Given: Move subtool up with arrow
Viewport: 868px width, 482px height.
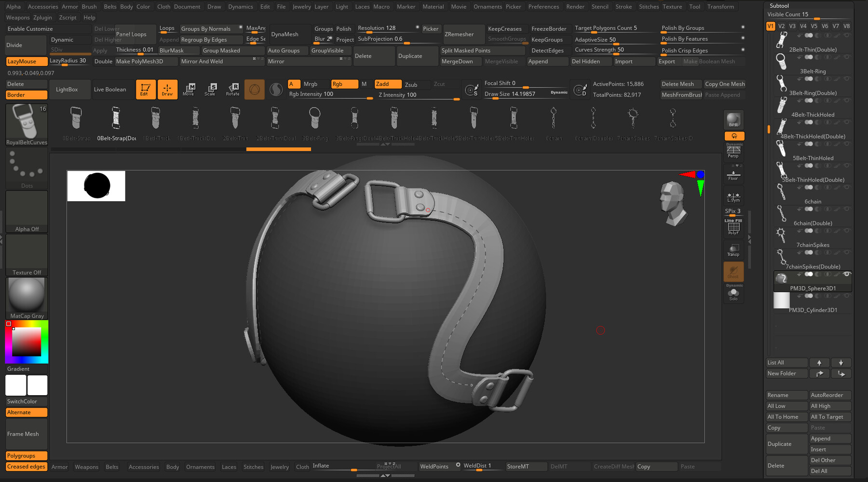Looking at the screenshot, I should (819, 363).
